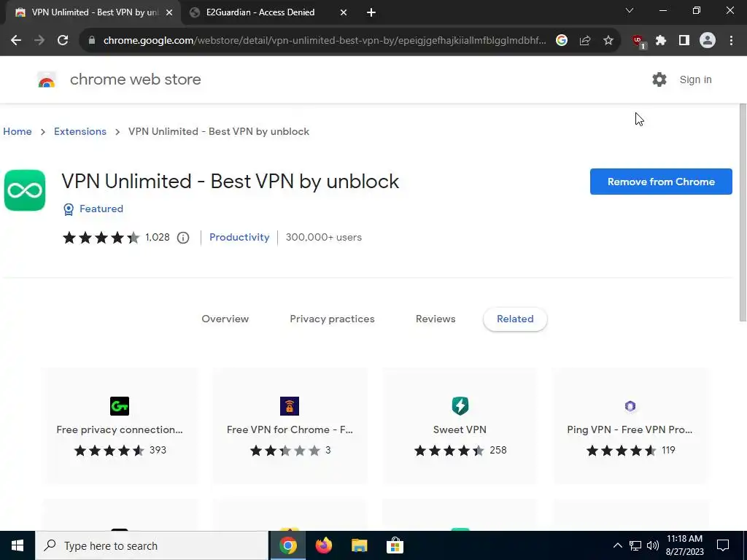Click the Chrome Web Store rainbow logo

click(x=47, y=80)
